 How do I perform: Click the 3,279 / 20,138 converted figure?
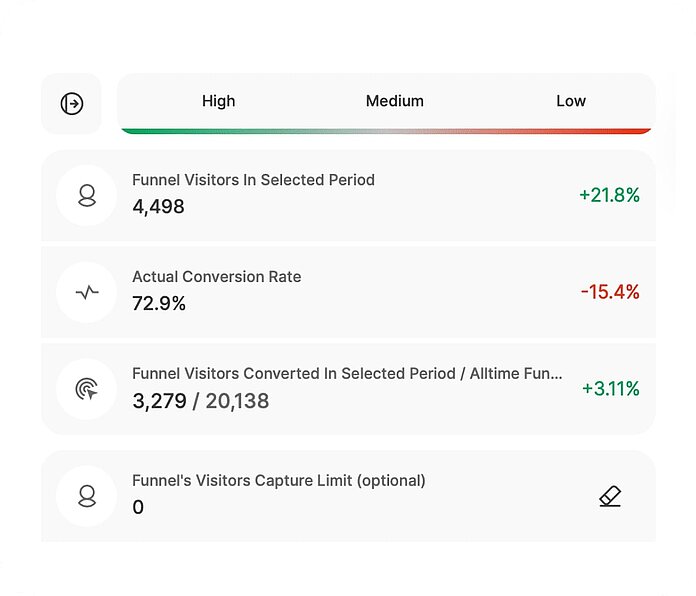coord(200,401)
